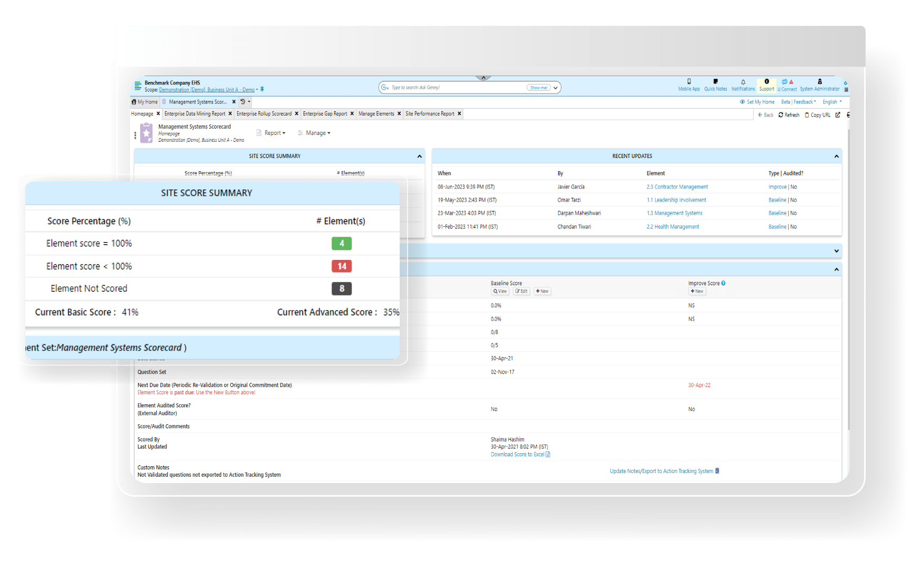Open the Support icon

[x=767, y=85]
